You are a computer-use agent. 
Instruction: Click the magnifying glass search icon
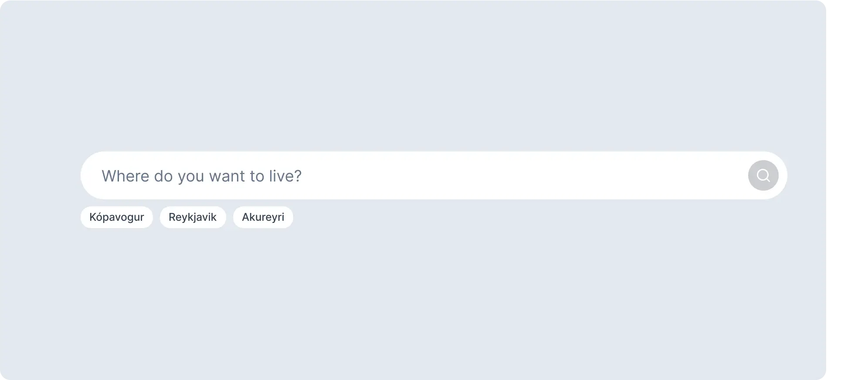pyautogui.click(x=763, y=175)
